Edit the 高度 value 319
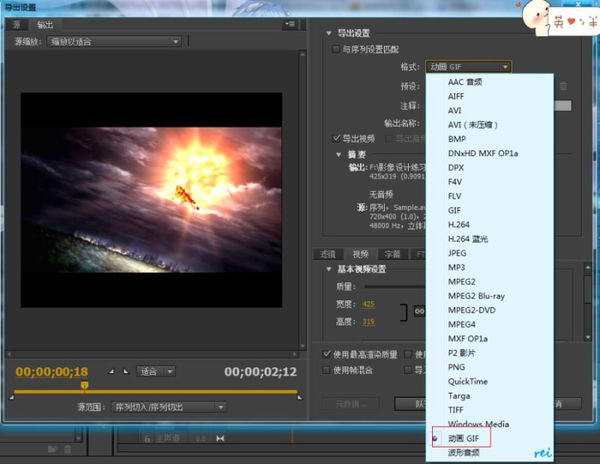Image resolution: width=600 pixels, height=464 pixels. coord(368,322)
